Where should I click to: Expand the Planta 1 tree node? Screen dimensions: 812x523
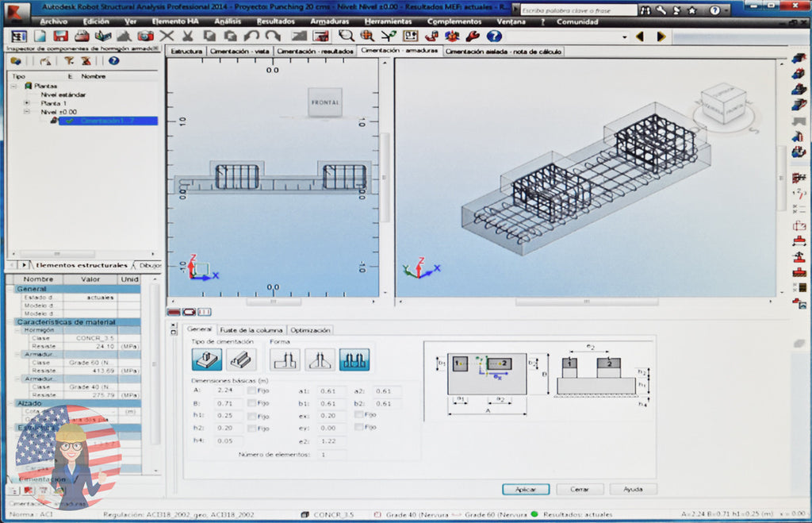coord(26,103)
